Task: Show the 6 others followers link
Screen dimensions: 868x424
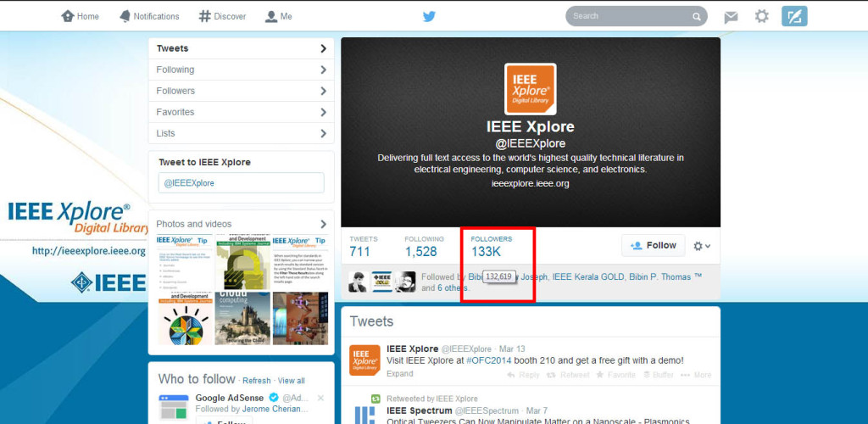Action: (x=453, y=288)
